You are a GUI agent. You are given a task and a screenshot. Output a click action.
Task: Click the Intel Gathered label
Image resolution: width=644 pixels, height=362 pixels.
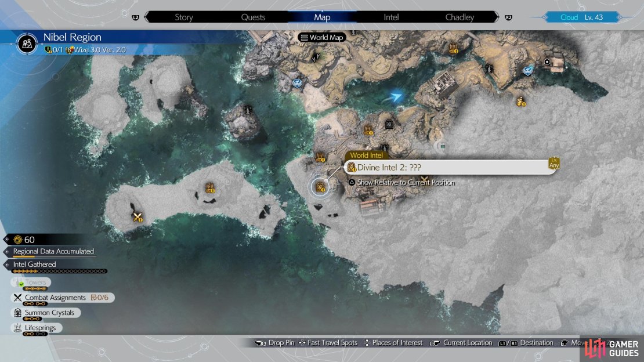coord(34,264)
